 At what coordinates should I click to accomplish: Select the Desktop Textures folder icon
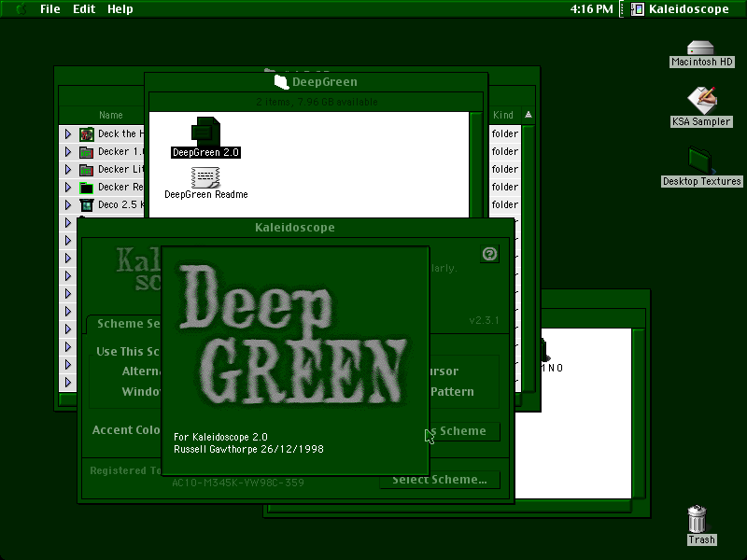pyautogui.click(x=701, y=161)
